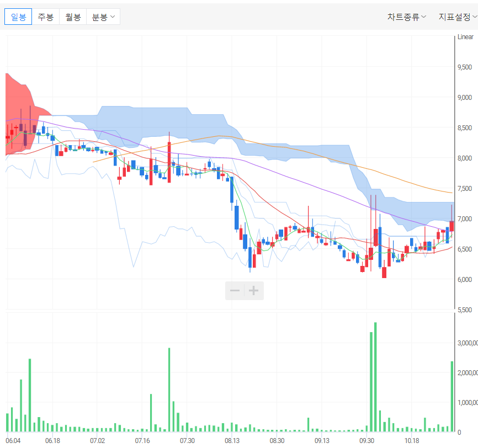
Task: Click the 10.18 date axis label
Action: tap(412, 441)
